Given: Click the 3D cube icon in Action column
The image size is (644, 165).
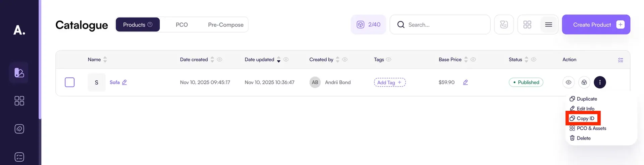Looking at the screenshot, I should click(x=584, y=82).
